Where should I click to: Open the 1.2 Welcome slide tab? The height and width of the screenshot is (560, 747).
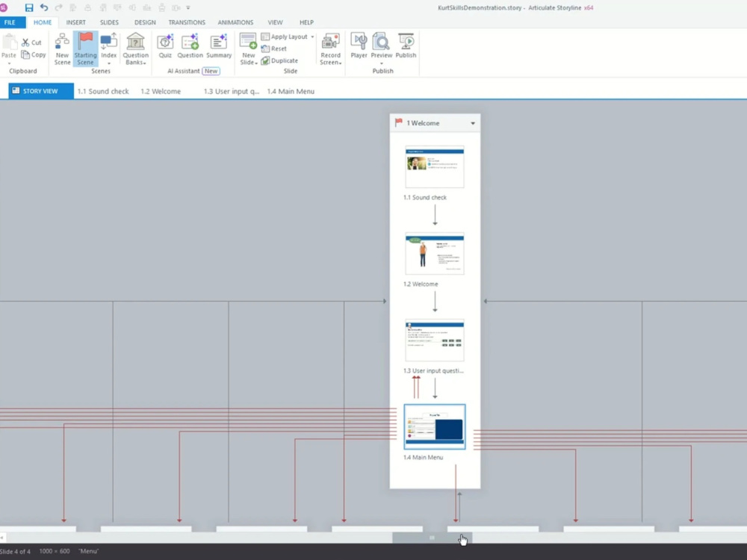pos(161,91)
